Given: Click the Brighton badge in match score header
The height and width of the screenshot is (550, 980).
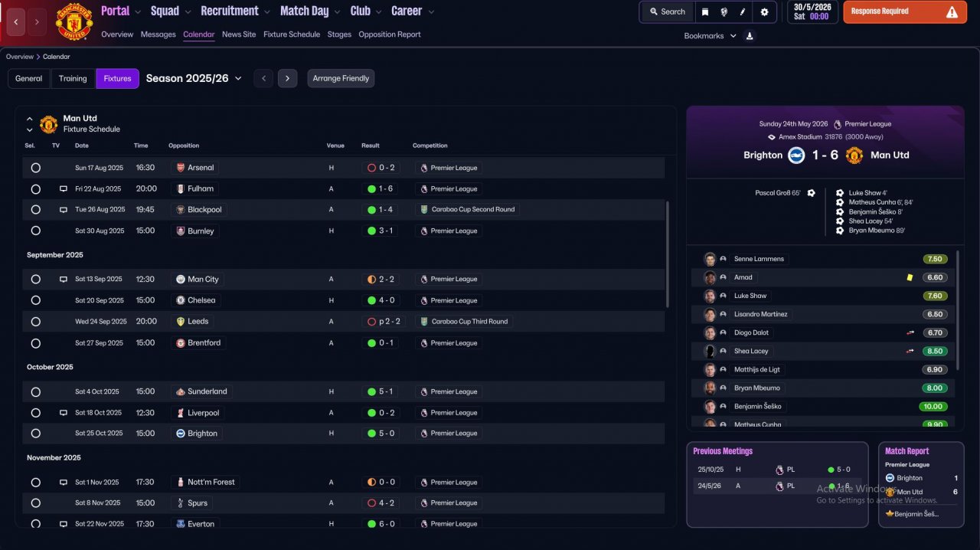Looking at the screenshot, I should [x=796, y=155].
